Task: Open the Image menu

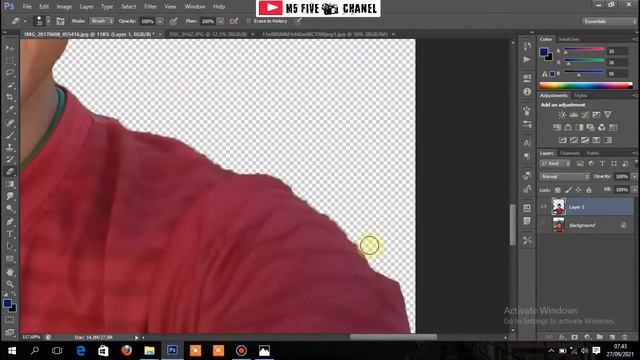Action: point(64,7)
